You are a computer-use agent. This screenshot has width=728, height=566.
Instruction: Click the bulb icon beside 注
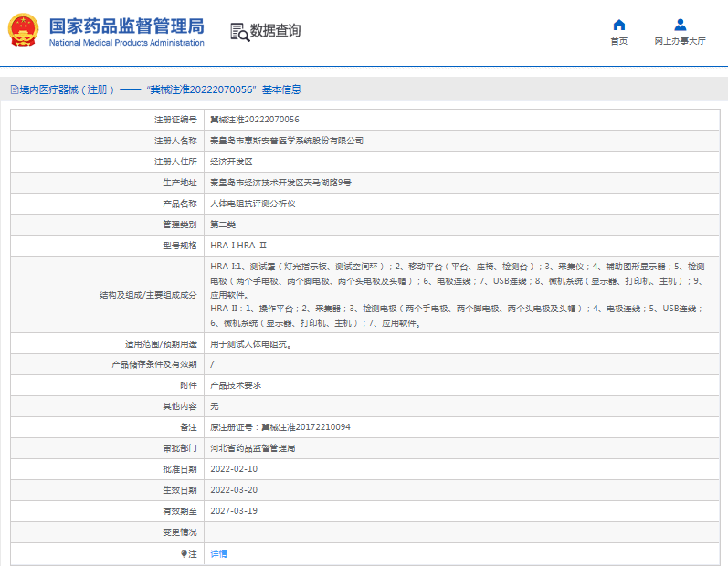(x=184, y=553)
